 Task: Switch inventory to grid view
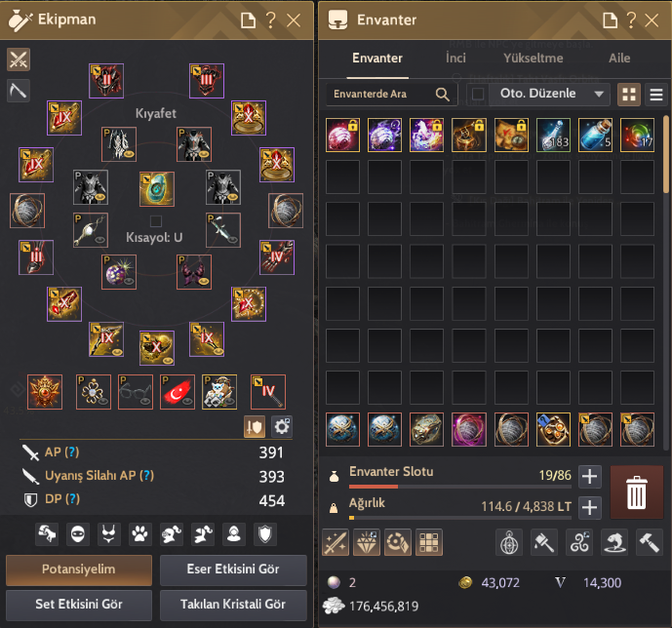[x=629, y=95]
